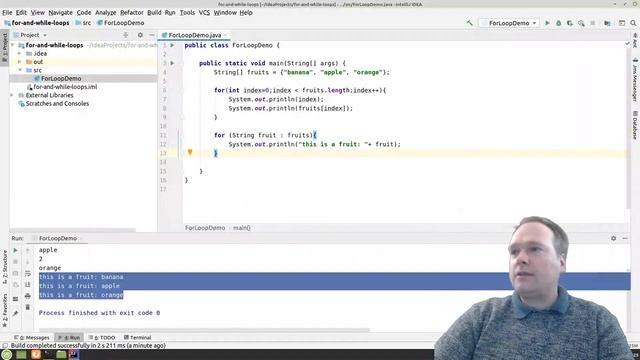The image size is (640, 360).
Task: Open the Tools menu
Action: coord(187,13)
